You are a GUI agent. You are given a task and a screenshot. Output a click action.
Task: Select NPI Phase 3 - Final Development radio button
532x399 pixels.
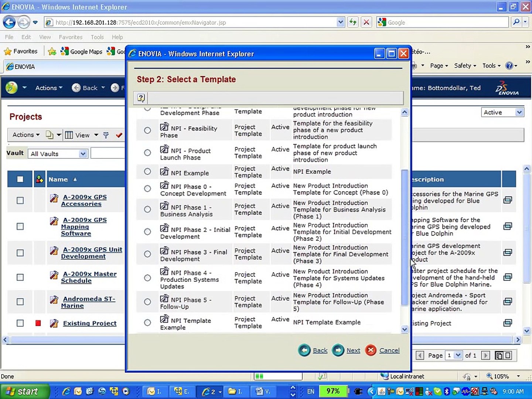pyautogui.click(x=147, y=254)
